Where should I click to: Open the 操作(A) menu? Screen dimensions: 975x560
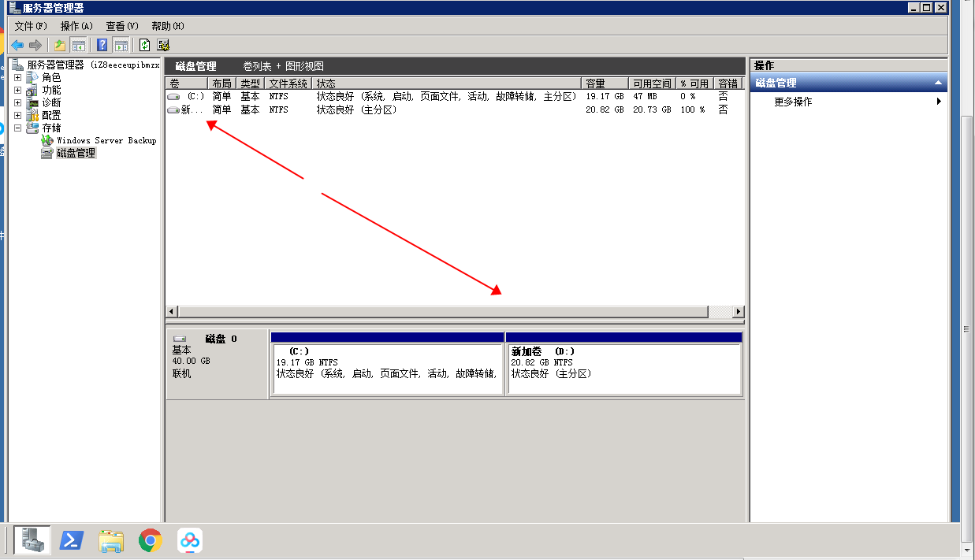pyautogui.click(x=76, y=26)
